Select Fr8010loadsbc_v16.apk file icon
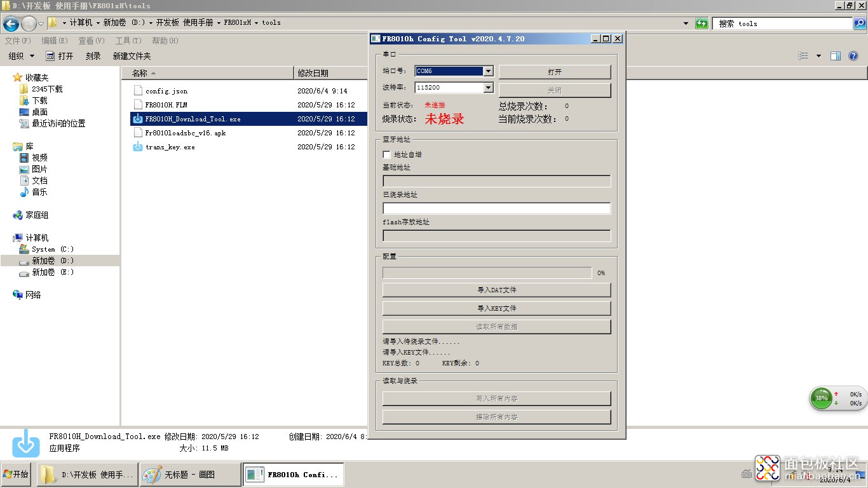The width and height of the screenshot is (868, 488). 138,133
